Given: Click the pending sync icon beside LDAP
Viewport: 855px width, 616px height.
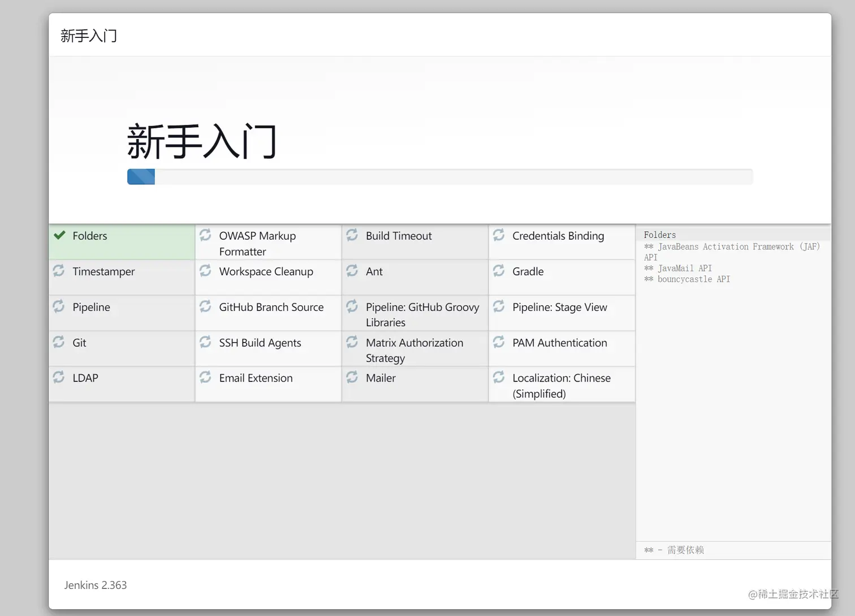Looking at the screenshot, I should click(x=59, y=377).
